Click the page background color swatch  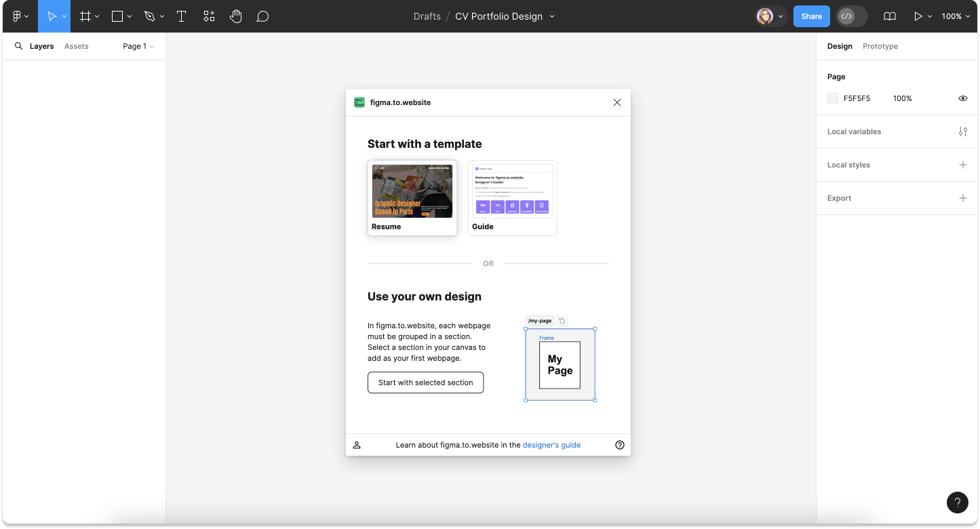pos(833,98)
